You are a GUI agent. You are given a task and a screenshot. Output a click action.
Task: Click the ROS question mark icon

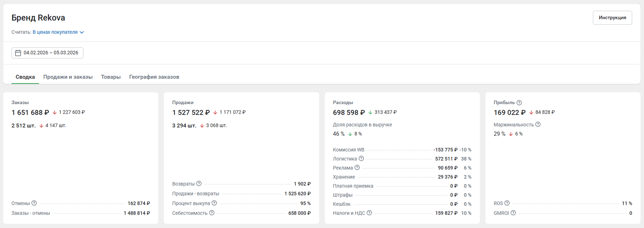[x=507, y=203]
